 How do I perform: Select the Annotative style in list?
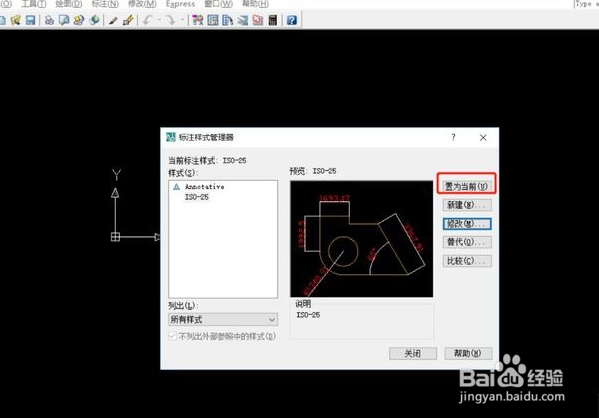click(205, 186)
